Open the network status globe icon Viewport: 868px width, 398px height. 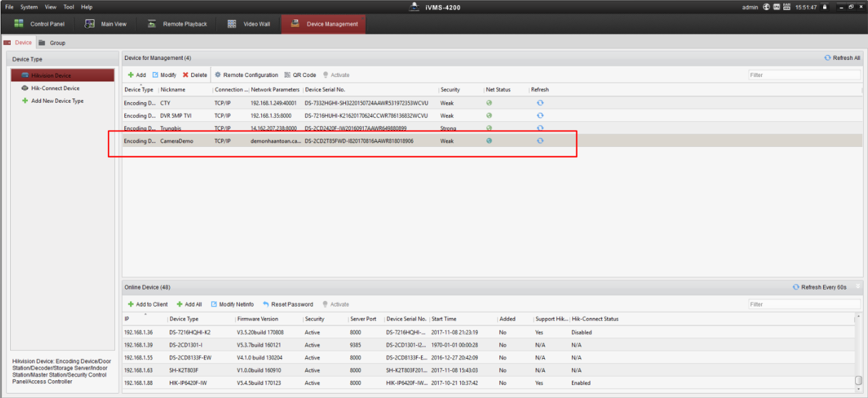[766, 7]
